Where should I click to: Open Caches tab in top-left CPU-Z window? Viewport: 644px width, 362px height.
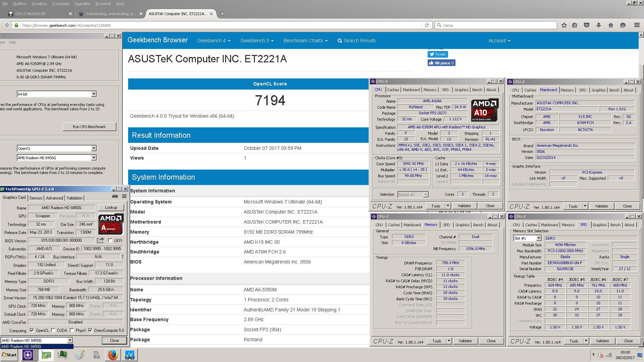pos(393,90)
